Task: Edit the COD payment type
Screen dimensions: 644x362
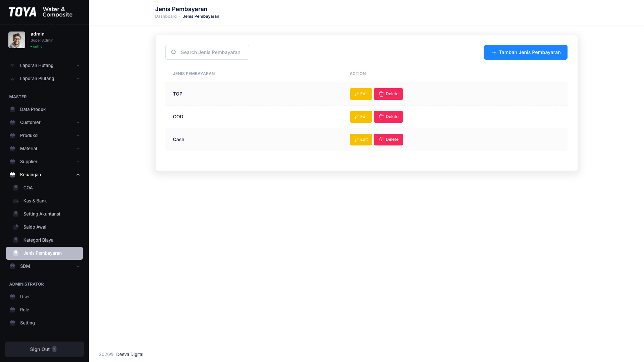Action: pos(361,117)
